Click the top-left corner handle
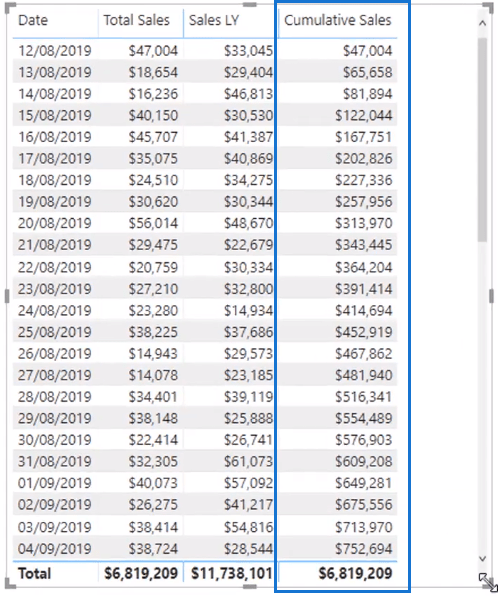This screenshot has width=498, height=596. (x=10, y=8)
